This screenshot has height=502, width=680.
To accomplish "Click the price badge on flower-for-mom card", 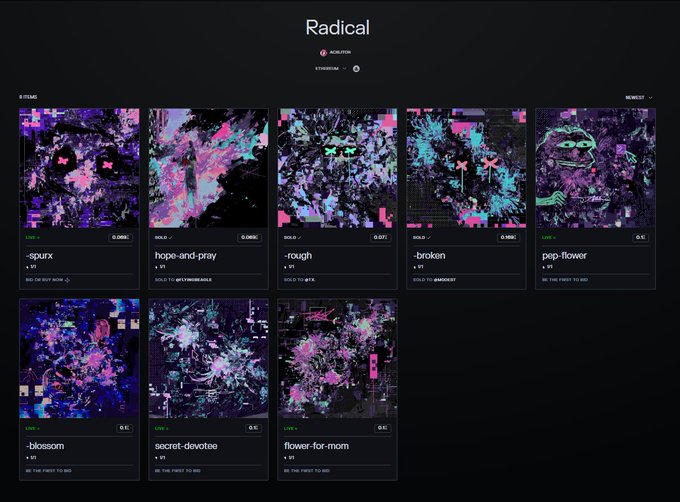I will tap(382, 428).
